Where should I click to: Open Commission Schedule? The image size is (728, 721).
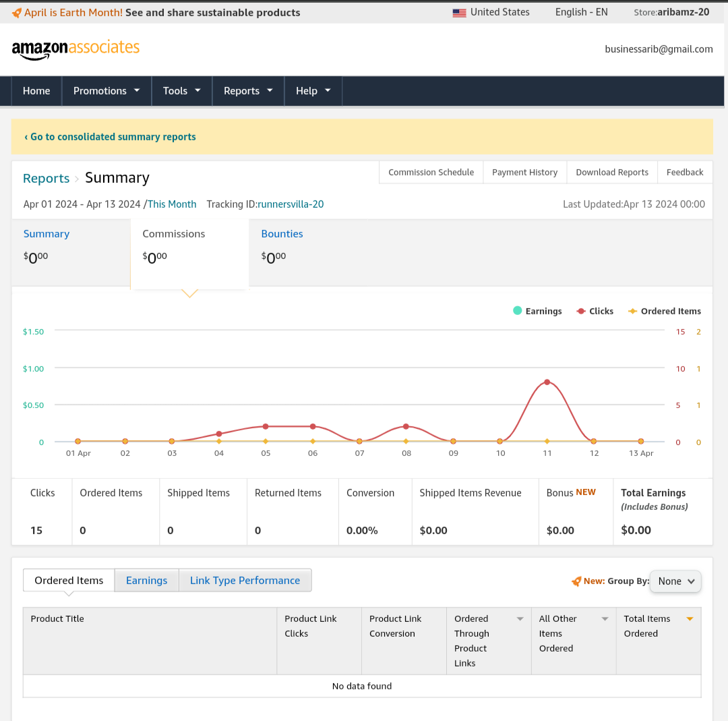pyautogui.click(x=431, y=173)
